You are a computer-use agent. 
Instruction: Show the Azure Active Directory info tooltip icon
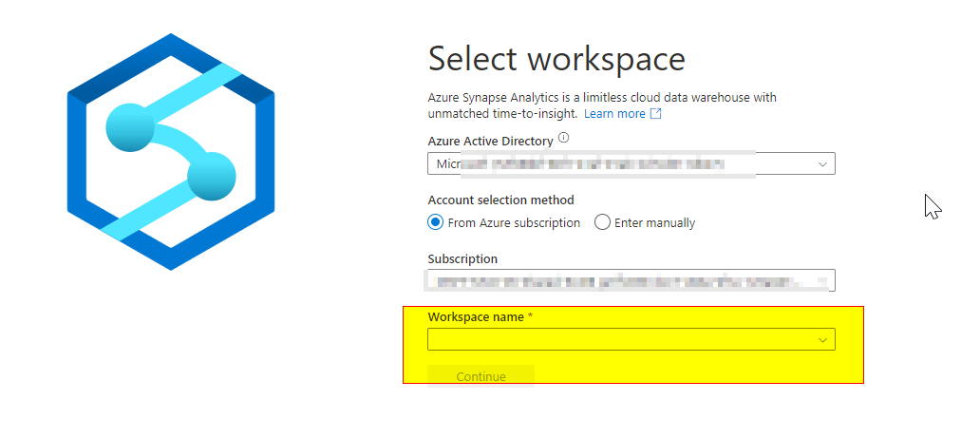563,138
